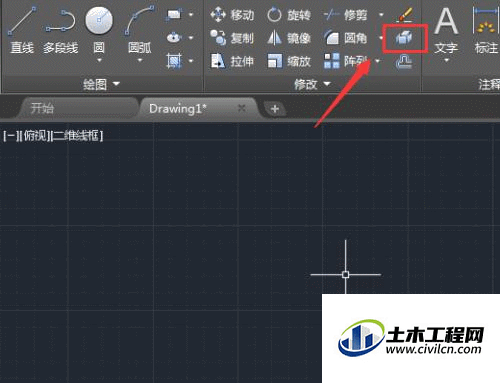Select the 圆弧 (Arc) tool

[140, 30]
